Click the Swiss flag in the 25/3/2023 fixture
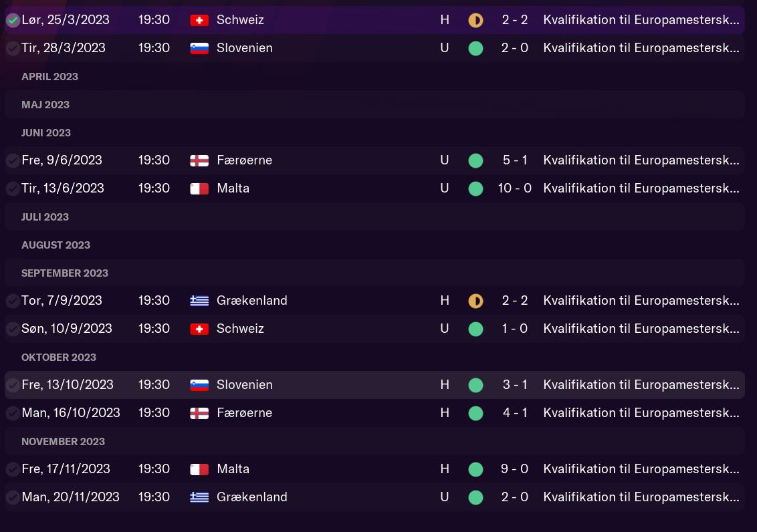The height and width of the screenshot is (532, 757). coord(199,20)
